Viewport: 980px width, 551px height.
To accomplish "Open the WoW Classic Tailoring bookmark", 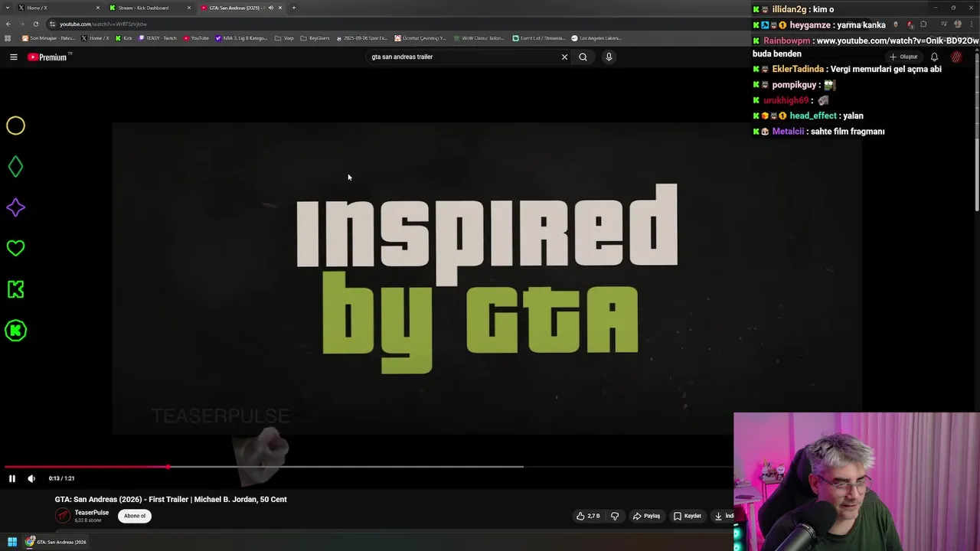I will pos(479,37).
